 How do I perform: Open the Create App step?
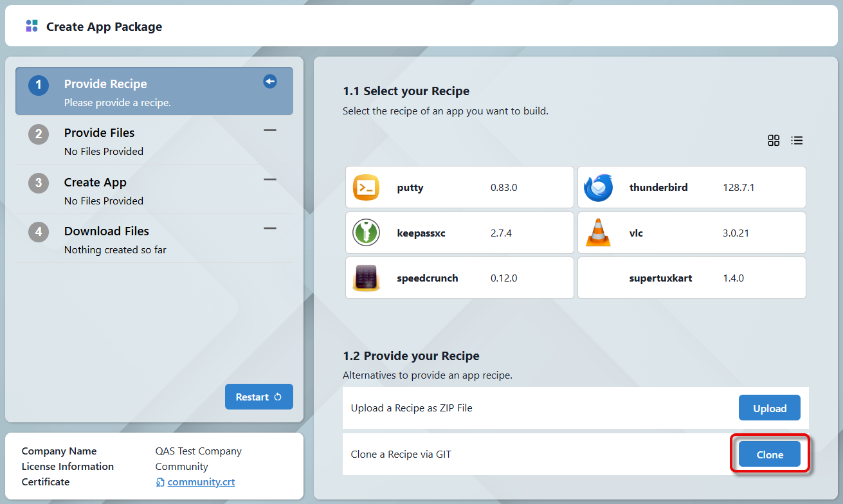pyautogui.click(x=154, y=190)
